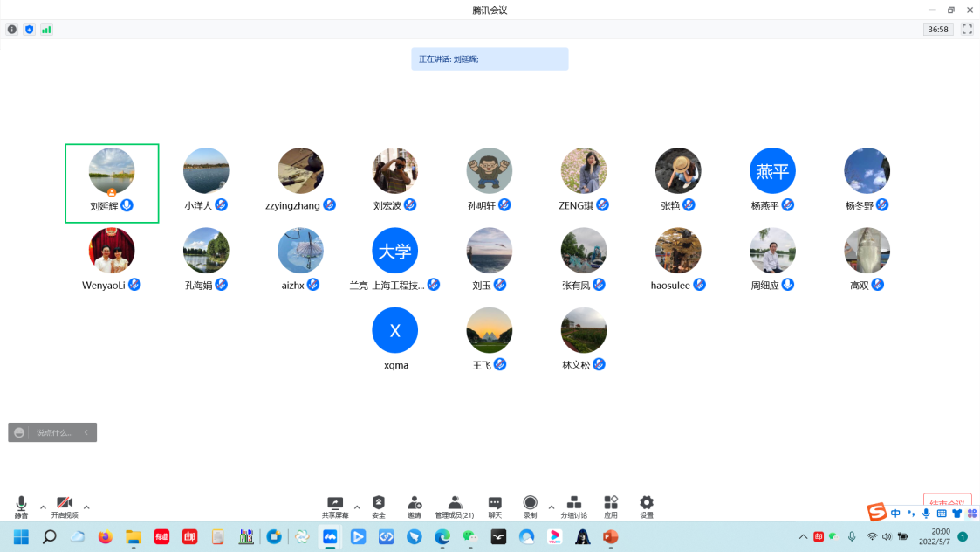Open 管理成员(21) members list
Image resolution: width=980 pixels, height=552 pixels.
(455, 506)
